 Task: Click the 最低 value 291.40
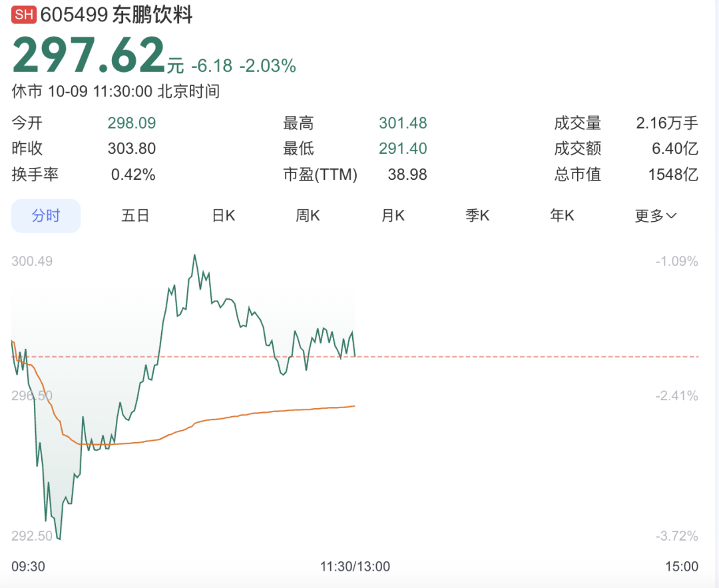click(403, 148)
